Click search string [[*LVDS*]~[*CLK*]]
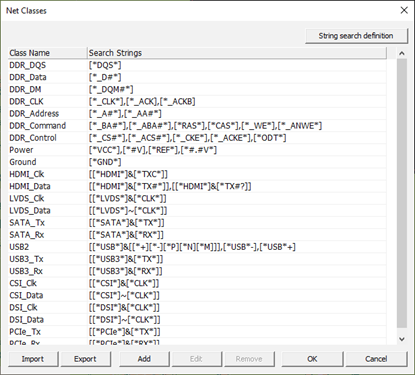The height and width of the screenshot is (375, 415). coord(128,211)
